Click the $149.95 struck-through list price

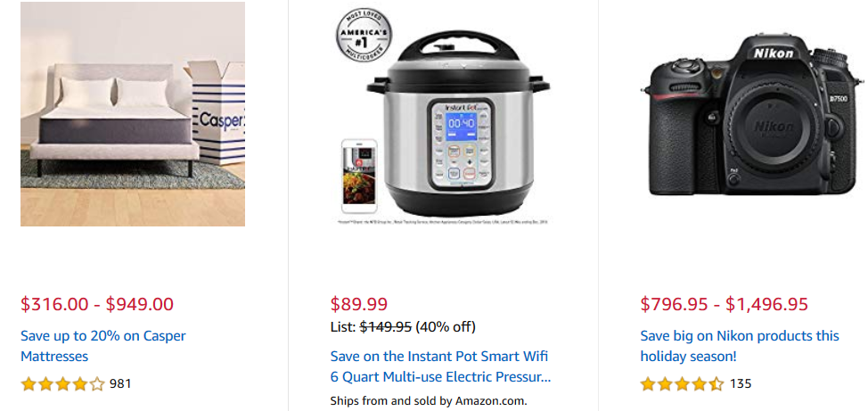click(x=386, y=327)
